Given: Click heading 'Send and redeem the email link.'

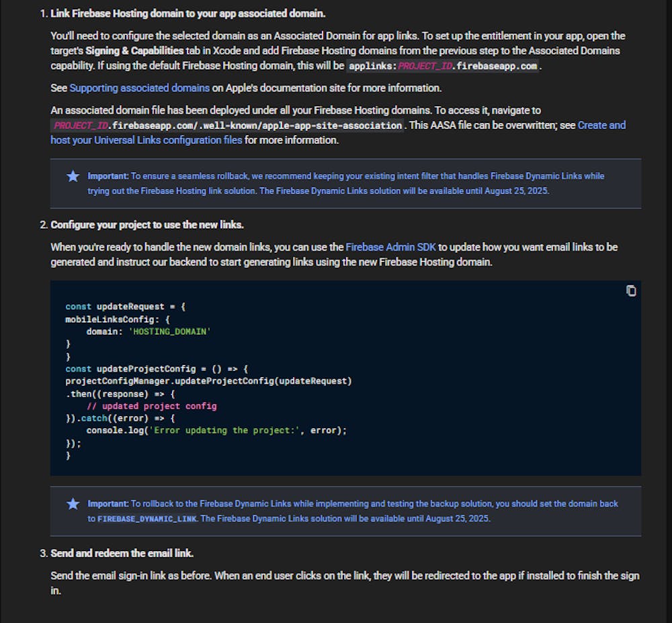Looking at the screenshot, I should click(x=122, y=553).
